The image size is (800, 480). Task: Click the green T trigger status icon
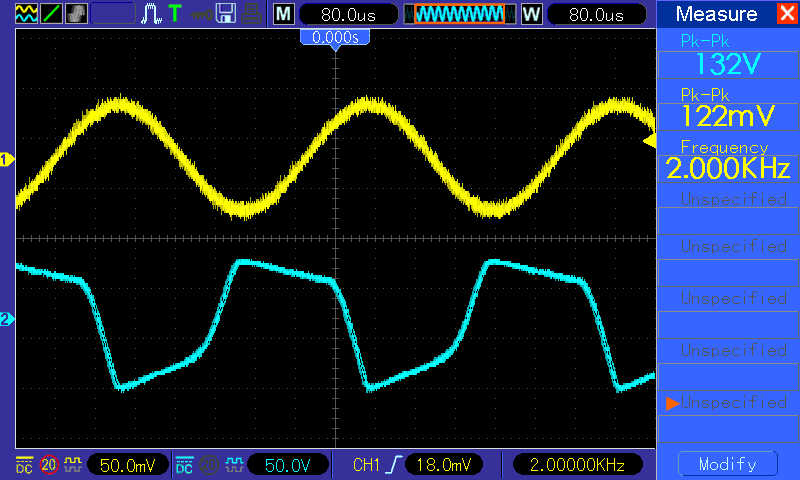click(175, 14)
